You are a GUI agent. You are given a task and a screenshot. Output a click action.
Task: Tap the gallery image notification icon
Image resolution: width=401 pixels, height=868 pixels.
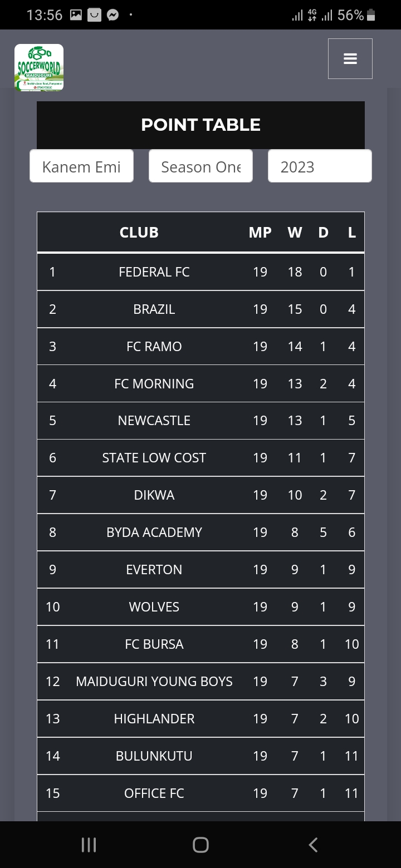[76, 16]
